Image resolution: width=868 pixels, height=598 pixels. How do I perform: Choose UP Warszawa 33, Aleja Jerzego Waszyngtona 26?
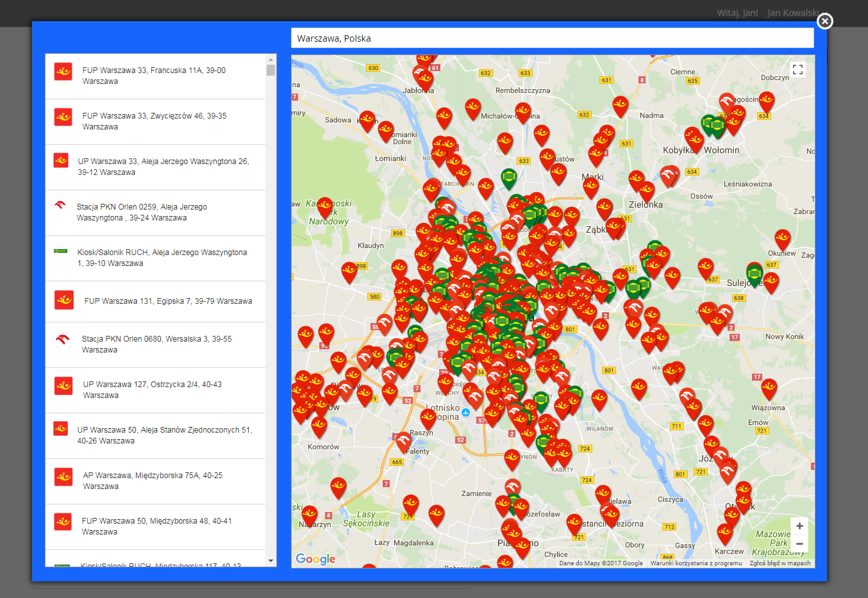pyautogui.click(x=156, y=167)
